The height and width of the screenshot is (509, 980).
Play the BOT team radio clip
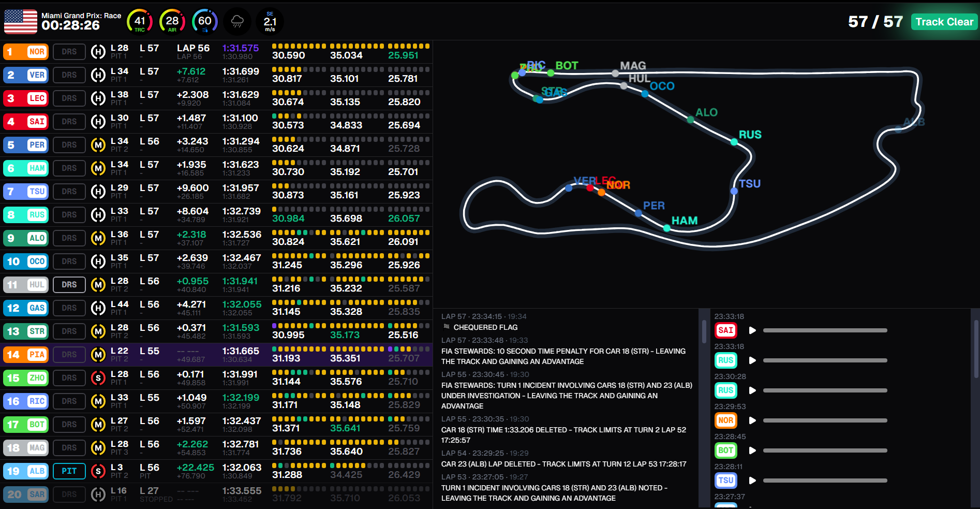[752, 450]
